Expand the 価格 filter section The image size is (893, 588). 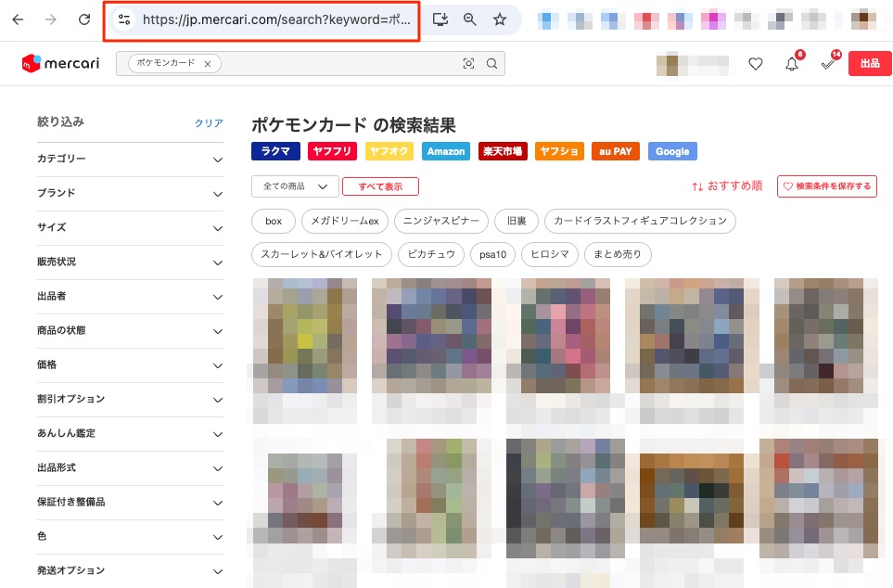pos(130,365)
